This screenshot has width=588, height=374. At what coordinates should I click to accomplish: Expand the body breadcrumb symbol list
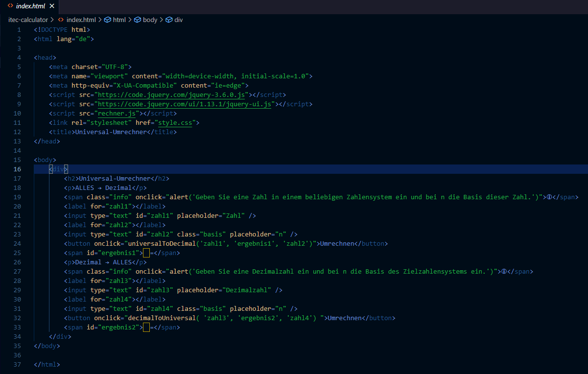tap(150, 20)
